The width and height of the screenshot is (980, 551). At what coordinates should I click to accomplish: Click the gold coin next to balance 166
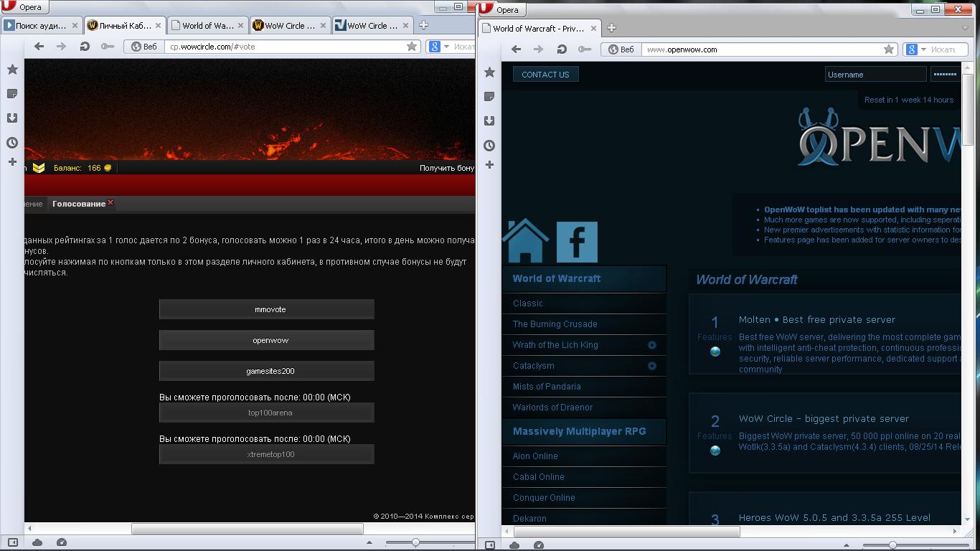[x=108, y=168]
